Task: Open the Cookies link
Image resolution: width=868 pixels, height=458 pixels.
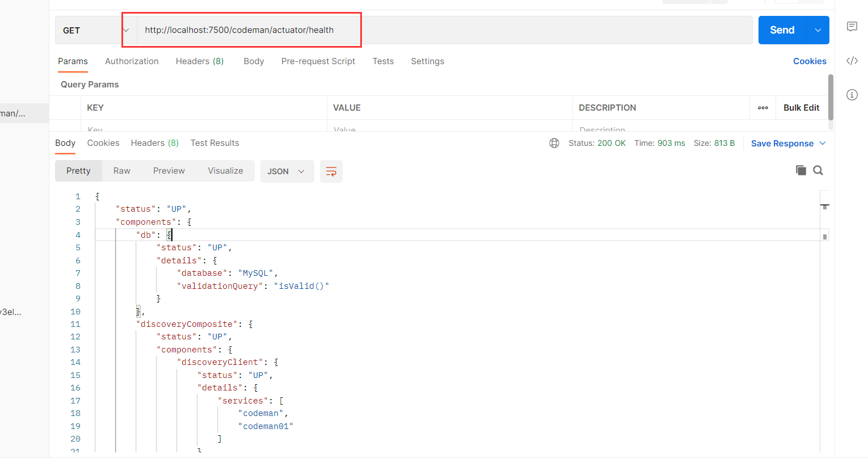Action: pos(810,61)
